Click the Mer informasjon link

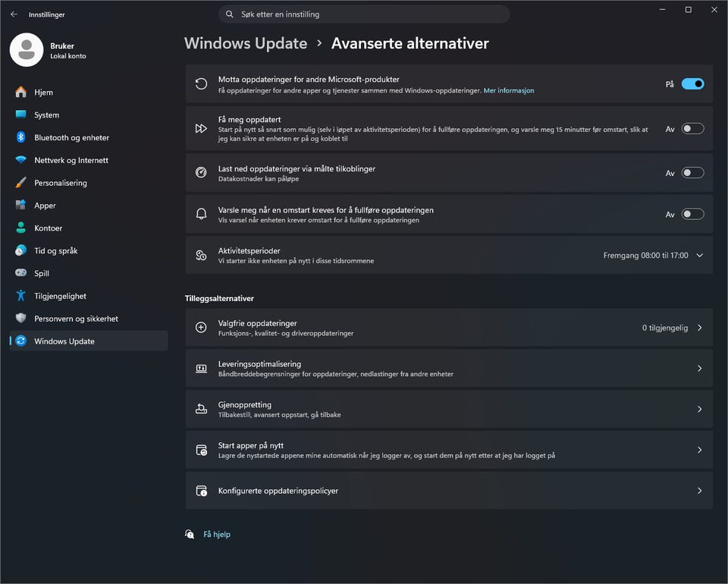click(509, 90)
